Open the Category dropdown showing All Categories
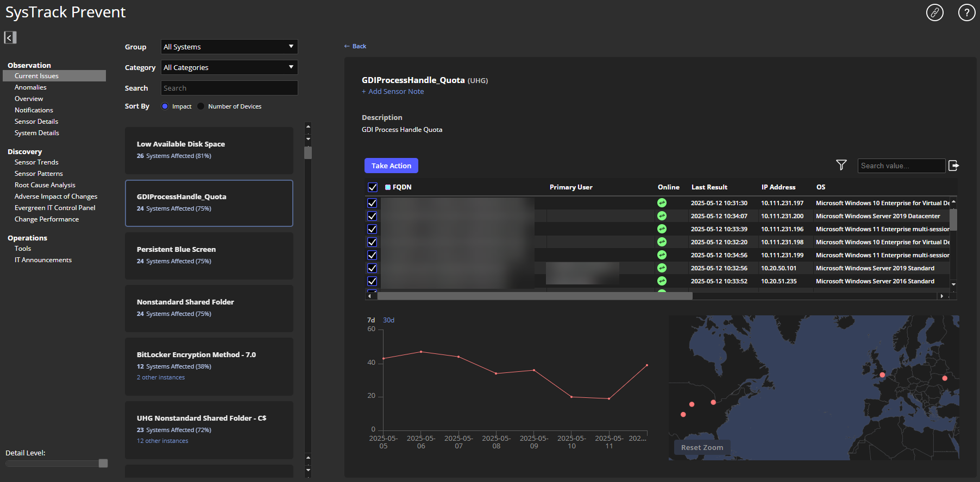The image size is (980, 482). click(x=229, y=67)
